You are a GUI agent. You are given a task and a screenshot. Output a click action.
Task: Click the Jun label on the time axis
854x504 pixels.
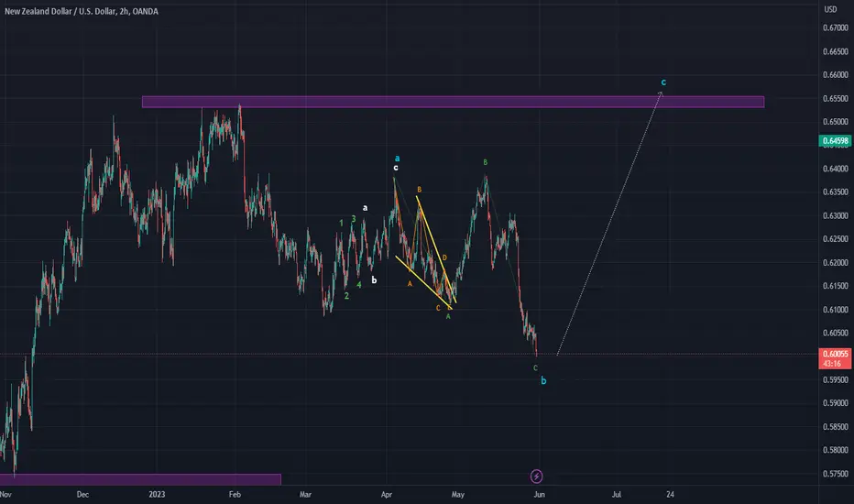[x=539, y=495]
